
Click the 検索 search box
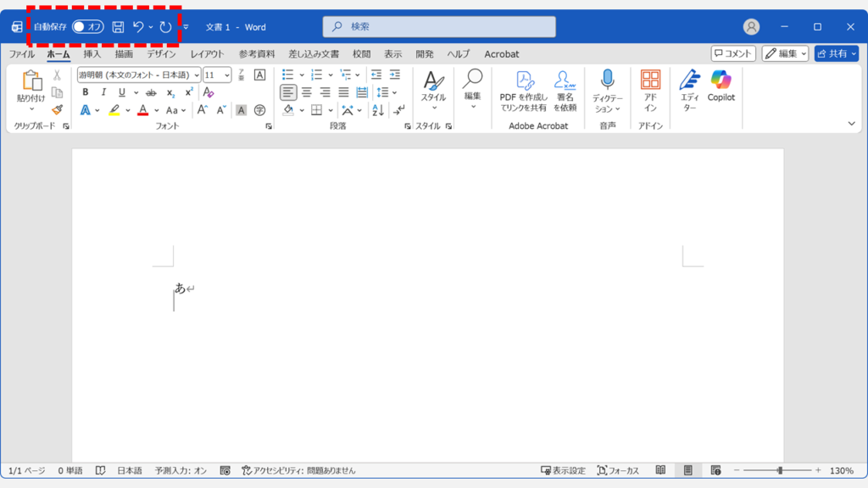pos(439,27)
